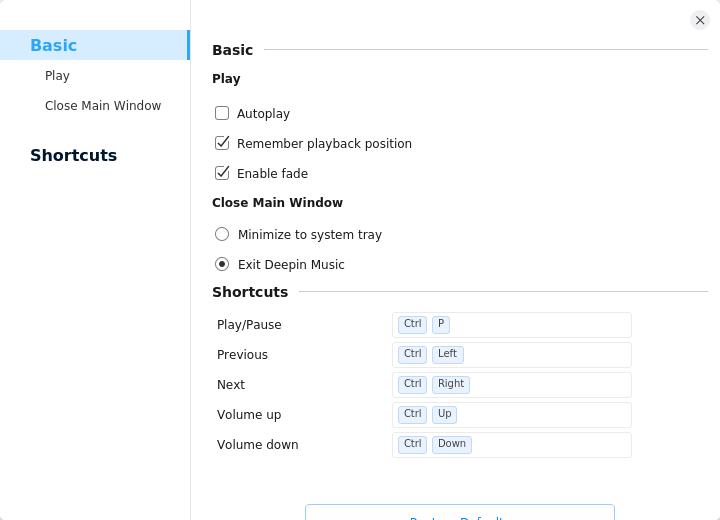
Task: Select Minimize to system tray option
Action: (x=222, y=234)
